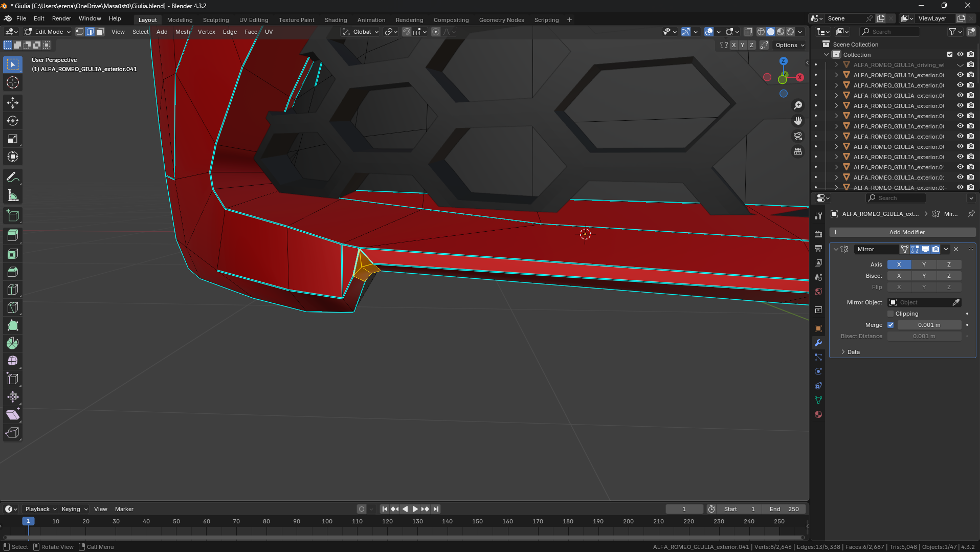Open the Playback dropdown in timeline
980x552 pixels.
40,509
